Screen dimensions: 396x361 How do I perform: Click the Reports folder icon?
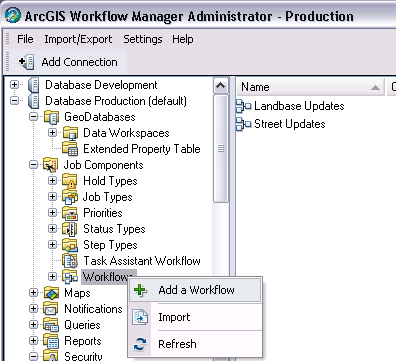pyautogui.click(x=51, y=341)
